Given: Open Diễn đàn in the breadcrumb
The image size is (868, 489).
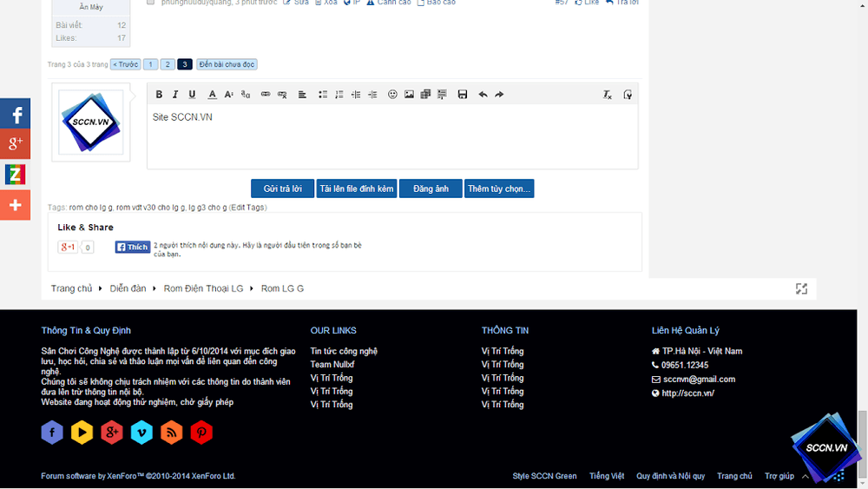Looking at the screenshot, I should (128, 288).
